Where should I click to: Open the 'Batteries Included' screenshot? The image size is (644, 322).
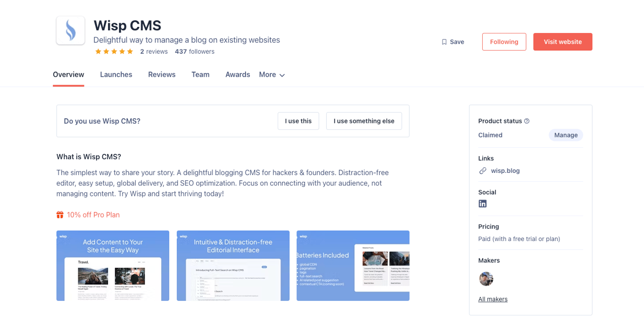353,266
